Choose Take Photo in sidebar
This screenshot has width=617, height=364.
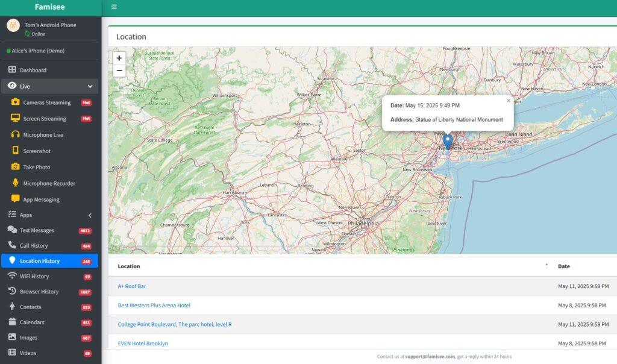[x=36, y=168]
